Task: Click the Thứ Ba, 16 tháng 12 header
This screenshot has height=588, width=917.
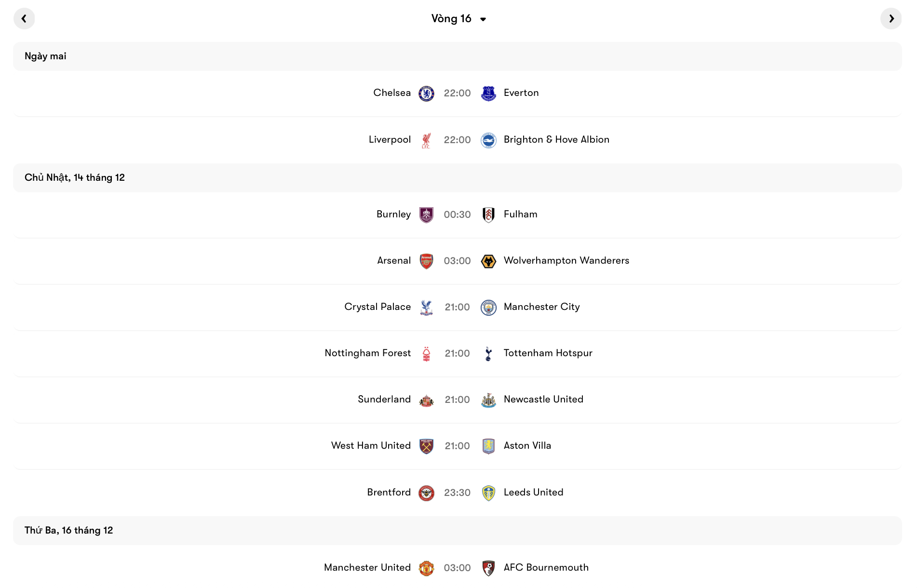Action: [69, 530]
